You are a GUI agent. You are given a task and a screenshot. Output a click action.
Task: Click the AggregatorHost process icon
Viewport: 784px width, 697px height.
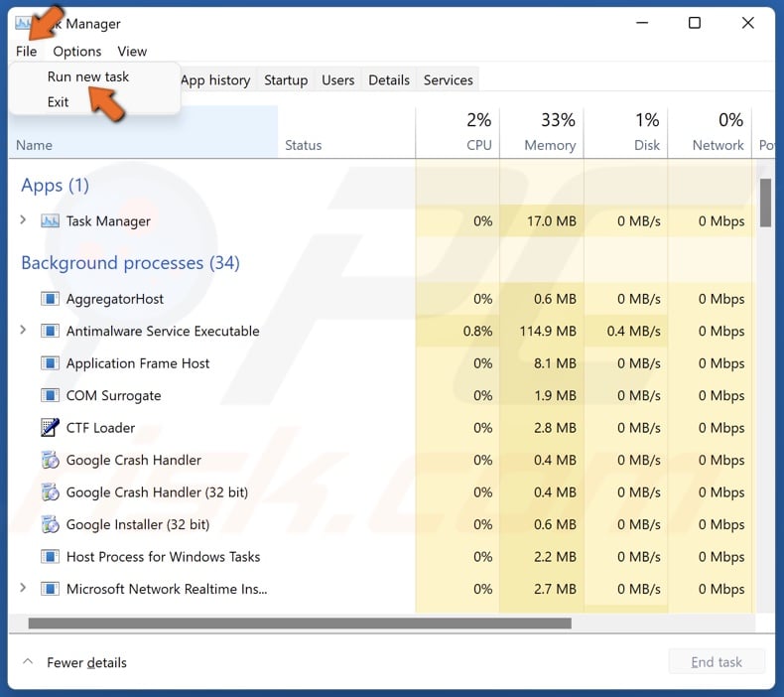[50, 299]
